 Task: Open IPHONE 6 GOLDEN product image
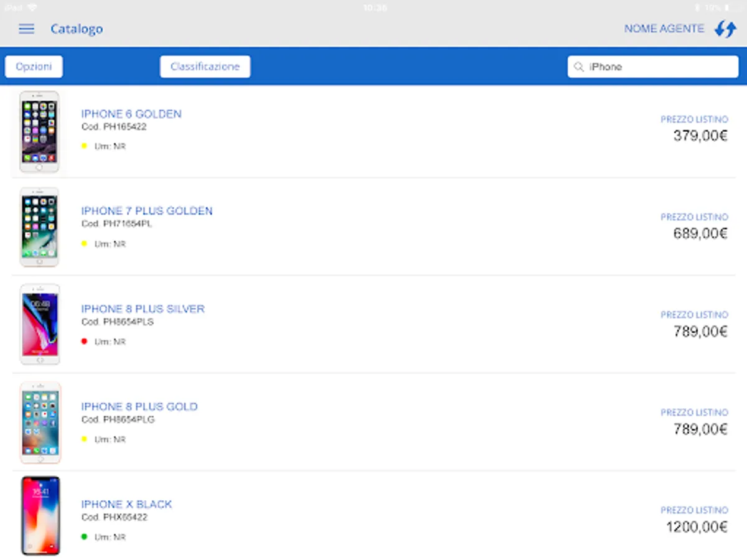pyautogui.click(x=39, y=132)
